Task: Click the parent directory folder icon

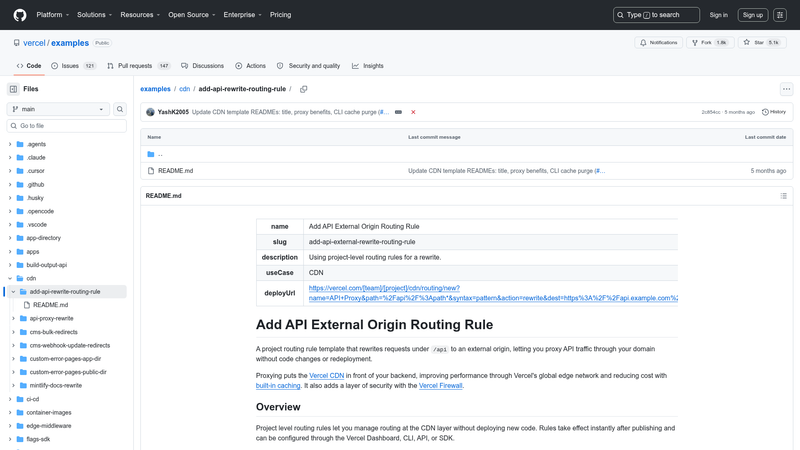Action: [151, 154]
